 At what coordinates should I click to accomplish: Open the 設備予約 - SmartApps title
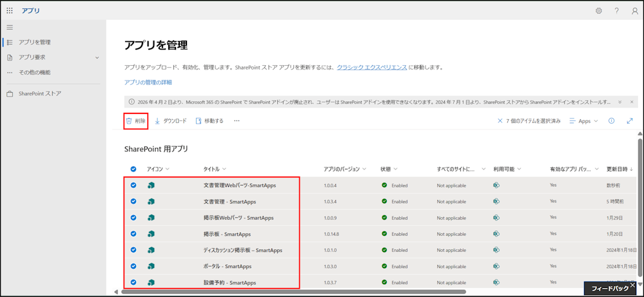229,282
